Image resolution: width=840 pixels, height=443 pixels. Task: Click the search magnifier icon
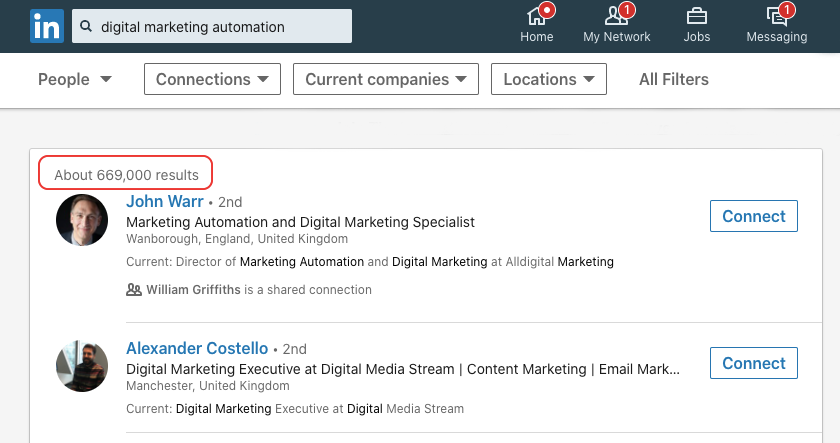(88, 27)
